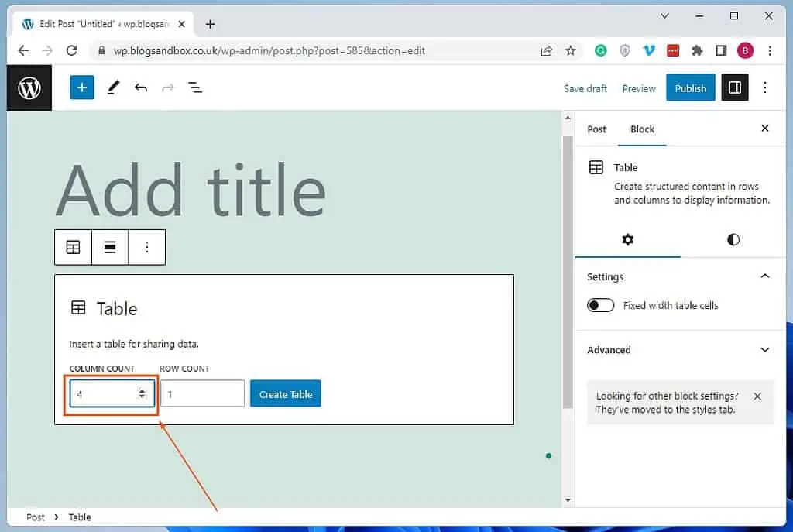Enable Fixed width table cells toggle
Image resolution: width=793 pixels, height=532 pixels.
coord(600,305)
